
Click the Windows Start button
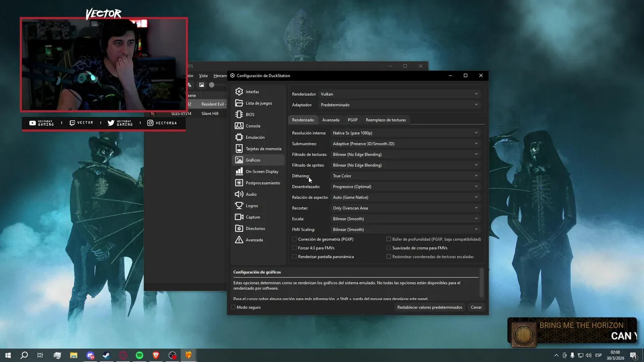(8, 355)
